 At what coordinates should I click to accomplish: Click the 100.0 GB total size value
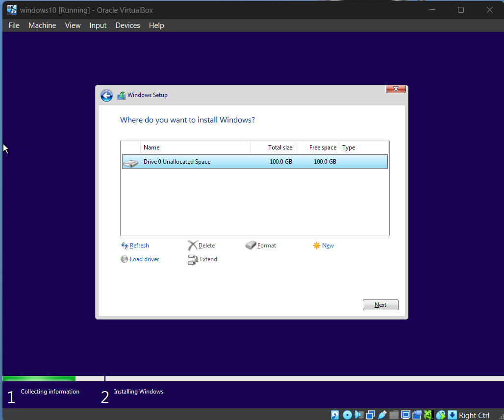pyautogui.click(x=280, y=162)
